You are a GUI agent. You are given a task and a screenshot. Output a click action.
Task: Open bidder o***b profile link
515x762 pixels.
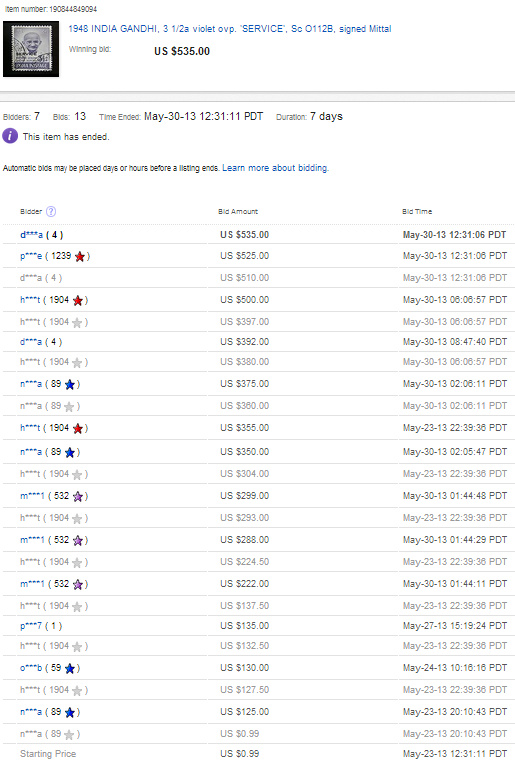pyautogui.click(x=31, y=668)
